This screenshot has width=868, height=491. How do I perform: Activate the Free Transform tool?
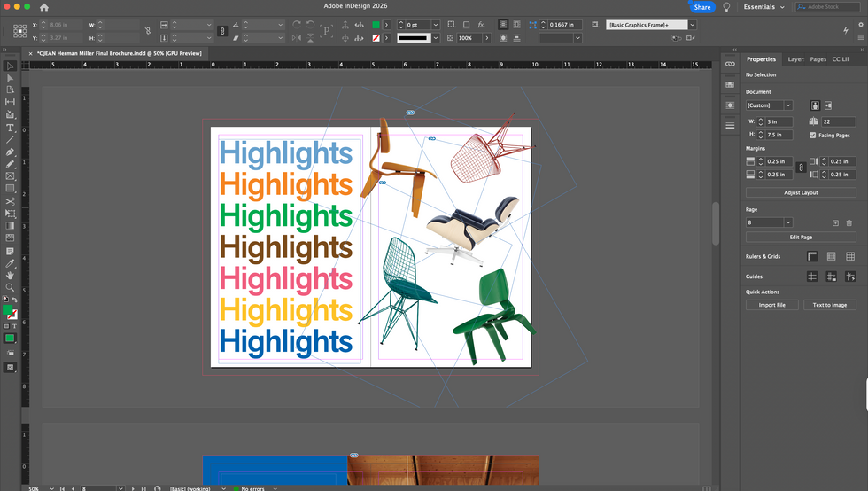(10, 214)
